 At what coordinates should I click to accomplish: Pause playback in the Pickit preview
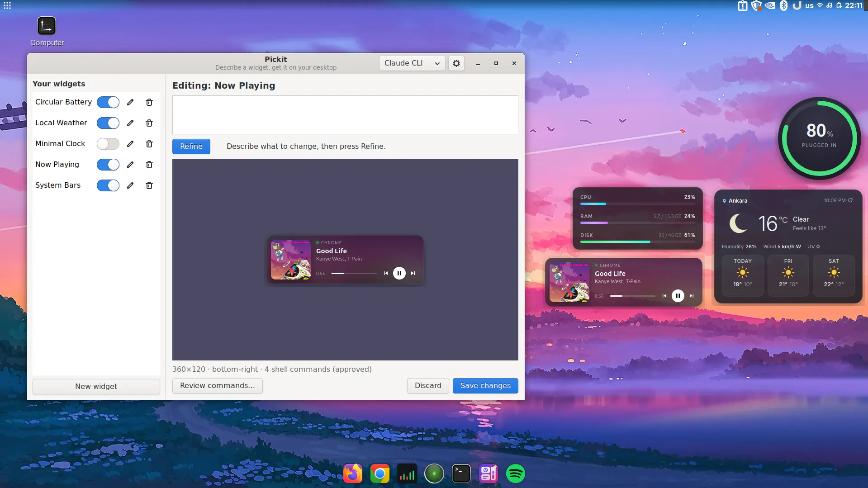[x=399, y=273]
